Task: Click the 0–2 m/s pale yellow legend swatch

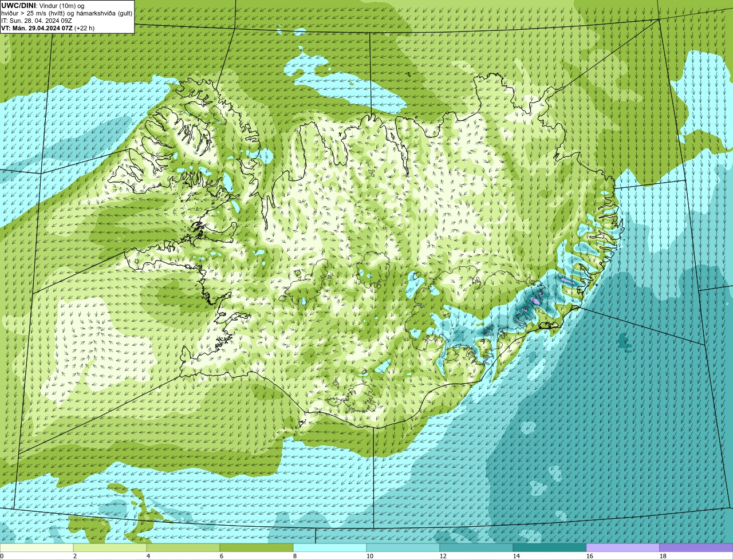Action: (x=37, y=547)
